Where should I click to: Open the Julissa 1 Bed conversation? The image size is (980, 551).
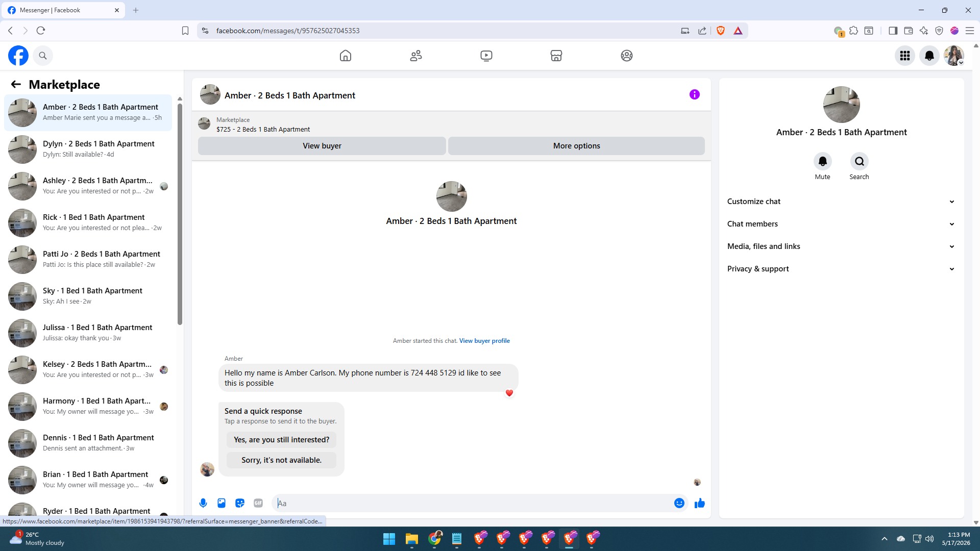[x=88, y=333]
